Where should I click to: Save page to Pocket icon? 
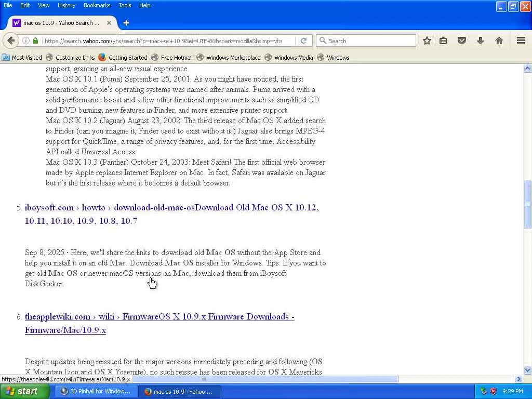coord(462,41)
